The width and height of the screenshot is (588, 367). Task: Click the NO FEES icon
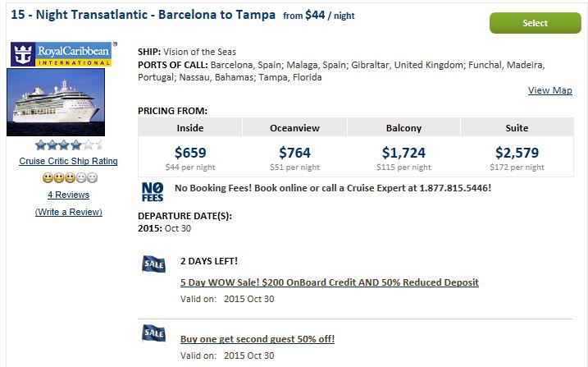[x=153, y=192]
